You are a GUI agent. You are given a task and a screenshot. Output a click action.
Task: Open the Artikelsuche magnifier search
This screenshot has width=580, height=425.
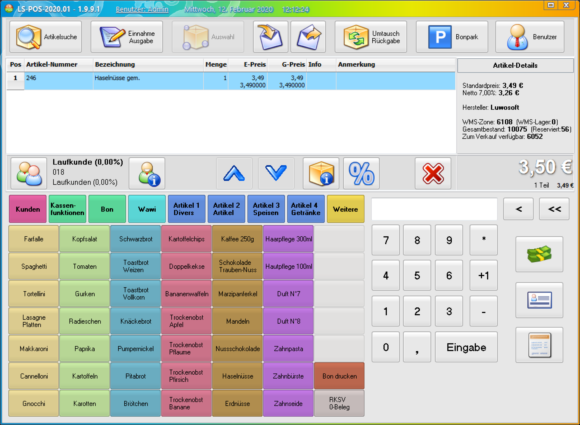(45, 37)
